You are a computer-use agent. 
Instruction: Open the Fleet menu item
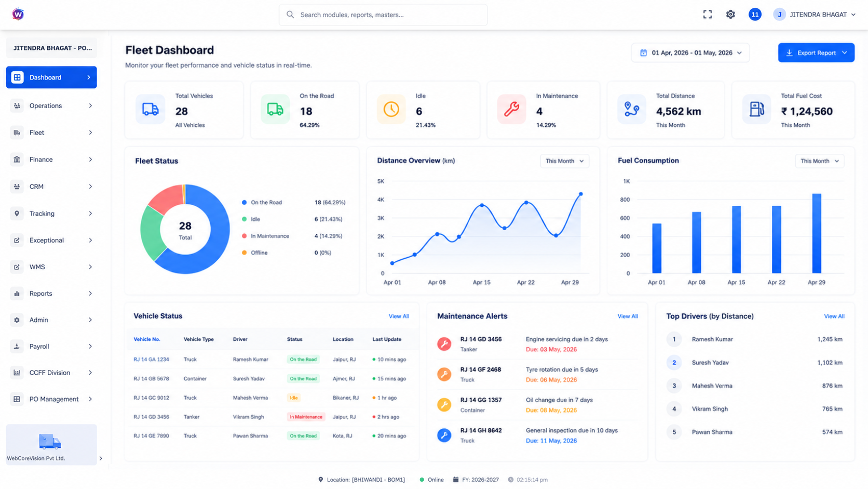(51, 133)
